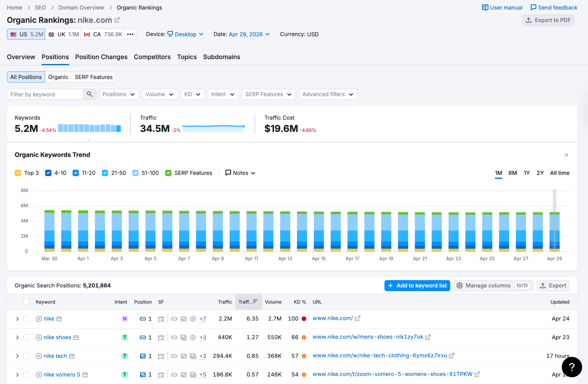Check the nike keyword row checkbox
This screenshot has width=588, height=384.
click(26, 319)
